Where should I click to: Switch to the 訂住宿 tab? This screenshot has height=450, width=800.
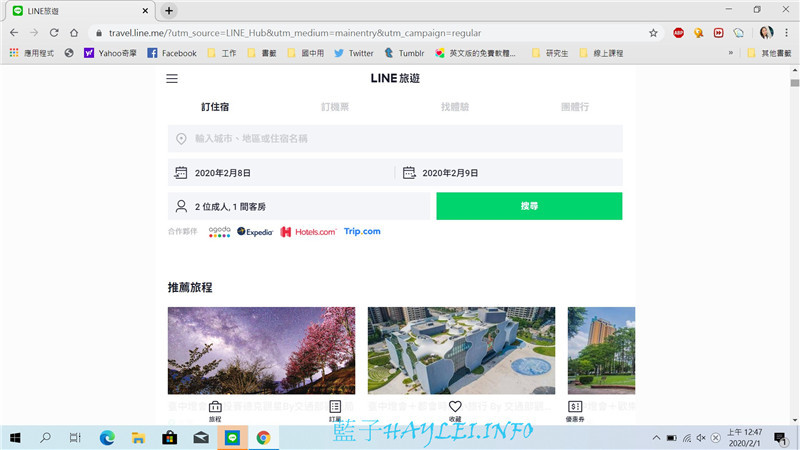215,107
